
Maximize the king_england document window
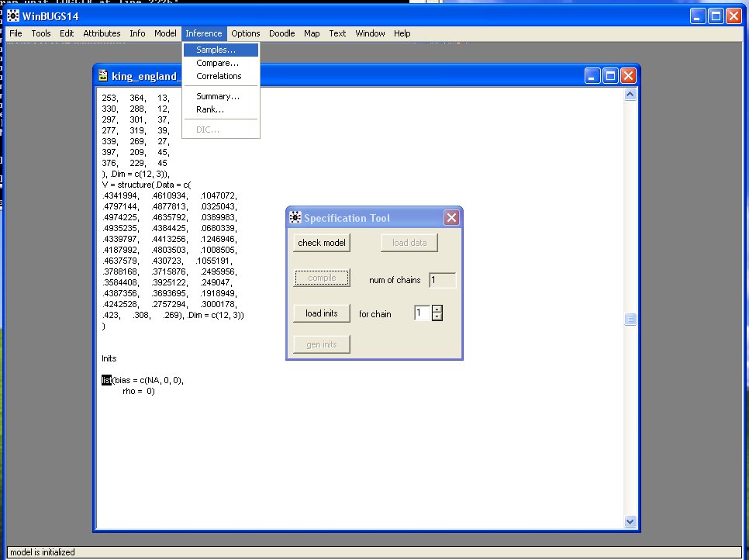click(610, 75)
